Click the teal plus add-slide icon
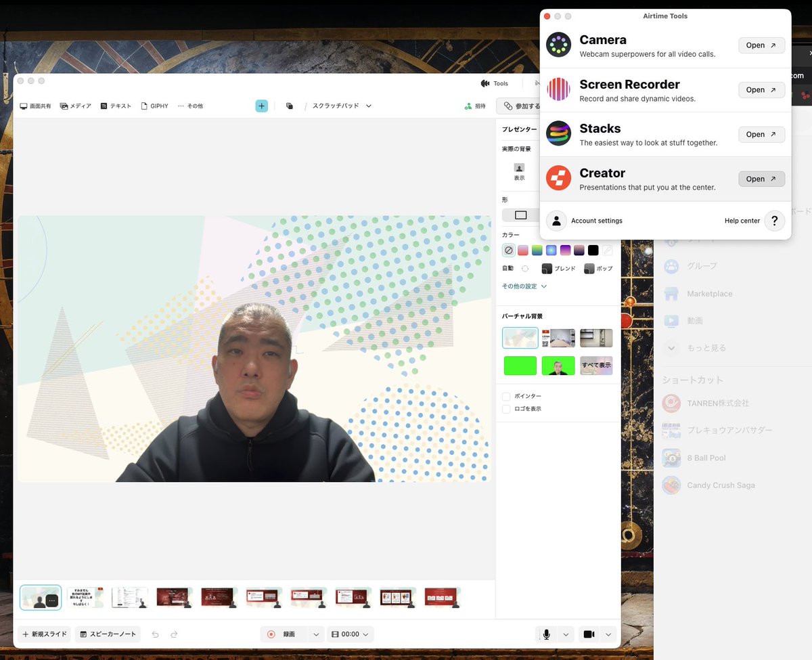Image resolution: width=812 pixels, height=660 pixels. (x=261, y=106)
